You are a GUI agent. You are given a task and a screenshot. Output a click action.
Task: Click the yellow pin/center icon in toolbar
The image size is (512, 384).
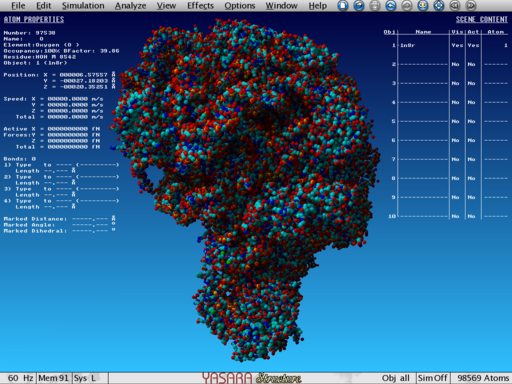coord(423,5)
